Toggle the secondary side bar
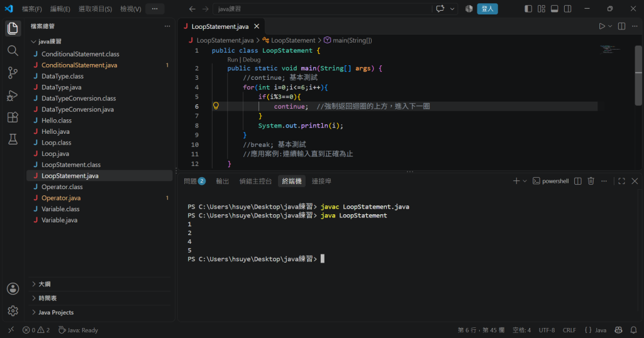The image size is (644, 338). (568, 9)
